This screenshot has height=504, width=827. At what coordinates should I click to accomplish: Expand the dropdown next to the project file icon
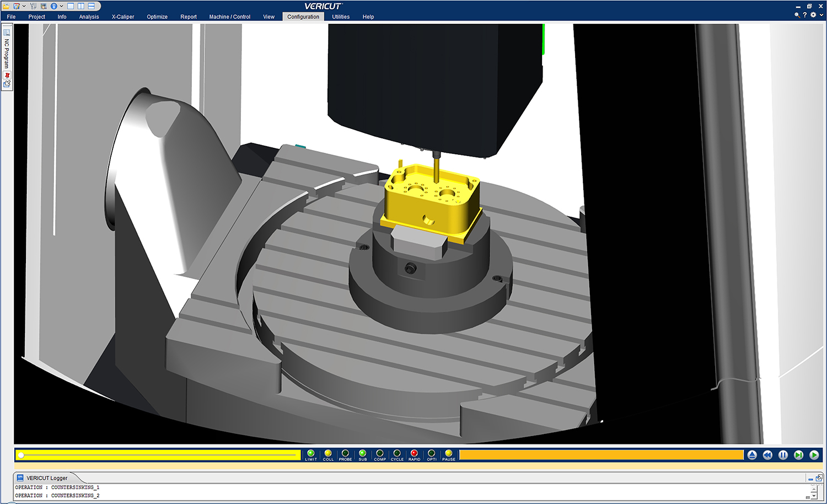(x=24, y=6)
